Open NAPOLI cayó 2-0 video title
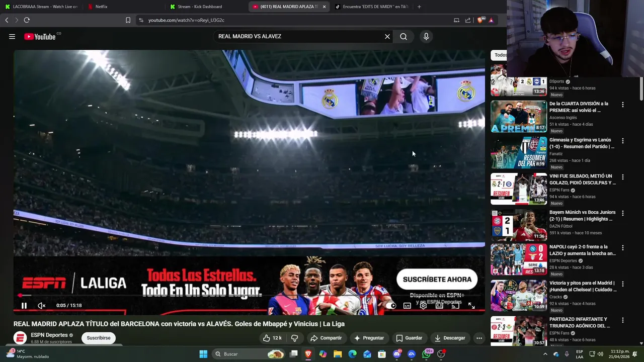This screenshot has width=644, height=362. point(583,250)
